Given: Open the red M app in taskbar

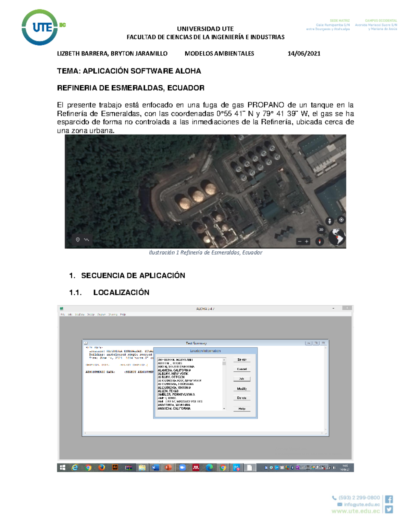Looking at the screenshot, I should point(196,468).
